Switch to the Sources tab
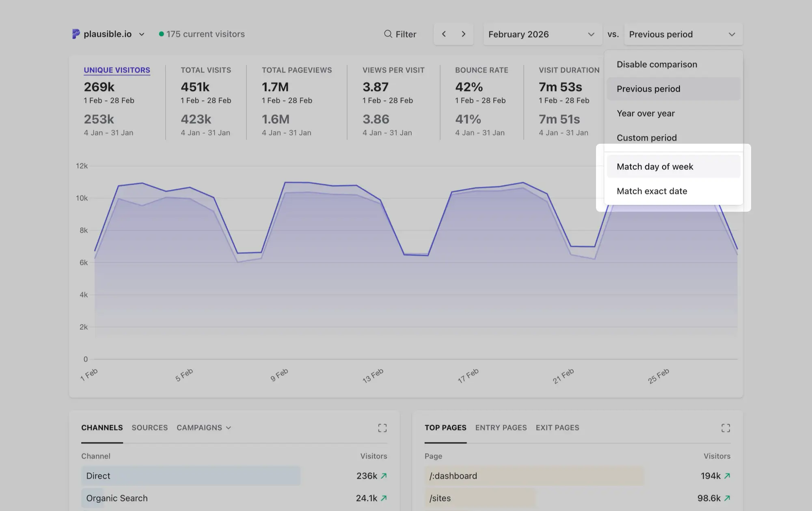The image size is (812, 511). (149, 428)
